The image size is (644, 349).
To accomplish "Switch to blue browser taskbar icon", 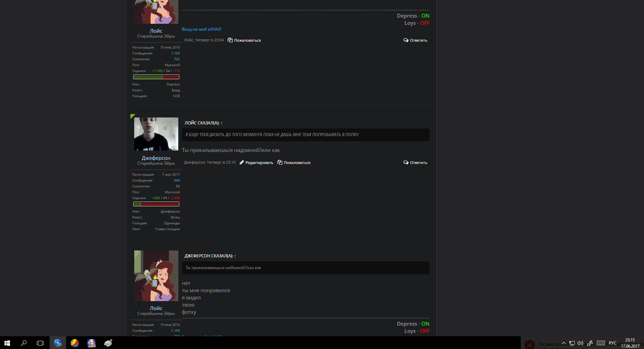I will (57, 343).
